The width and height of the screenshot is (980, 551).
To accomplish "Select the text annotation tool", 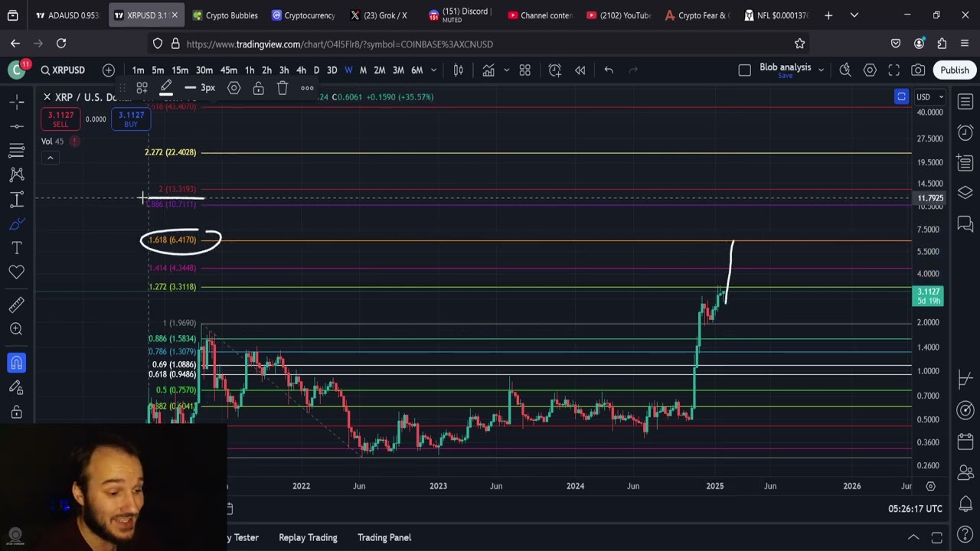I will 17,248.
